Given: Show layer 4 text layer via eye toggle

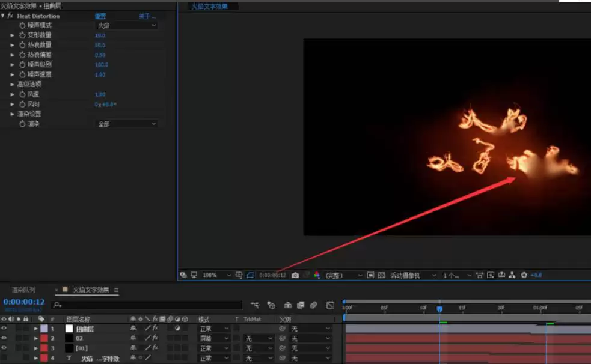Looking at the screenshot, I should tap(4, 357).
